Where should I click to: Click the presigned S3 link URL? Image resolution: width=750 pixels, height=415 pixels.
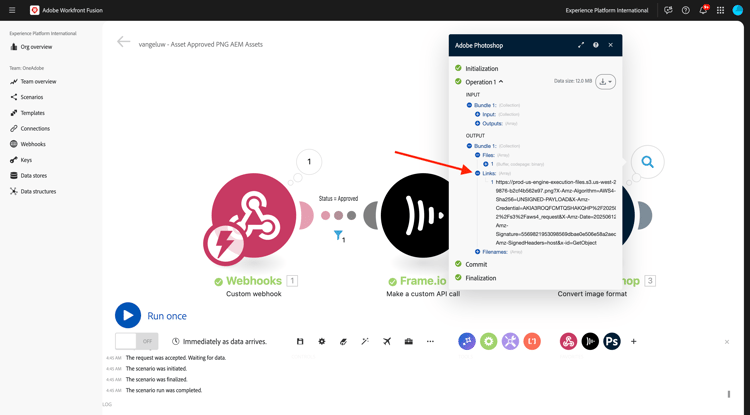coord(556,212)
